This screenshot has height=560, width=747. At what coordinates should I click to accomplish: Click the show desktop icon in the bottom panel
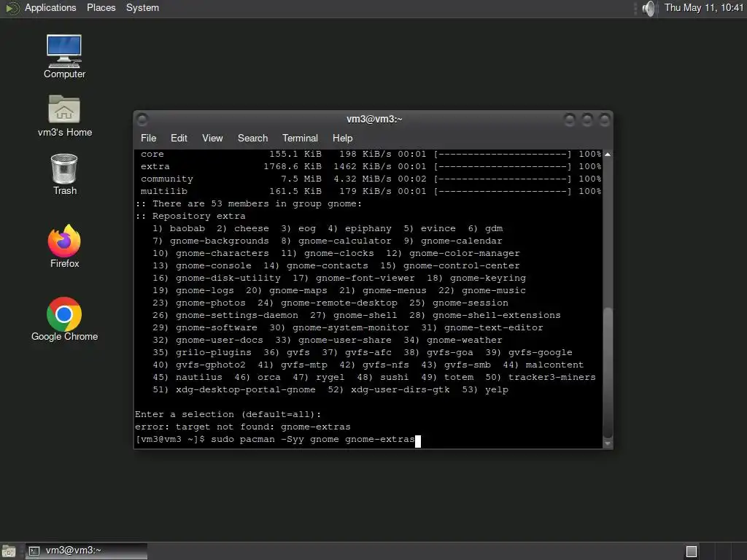click(x=9, y=551)
